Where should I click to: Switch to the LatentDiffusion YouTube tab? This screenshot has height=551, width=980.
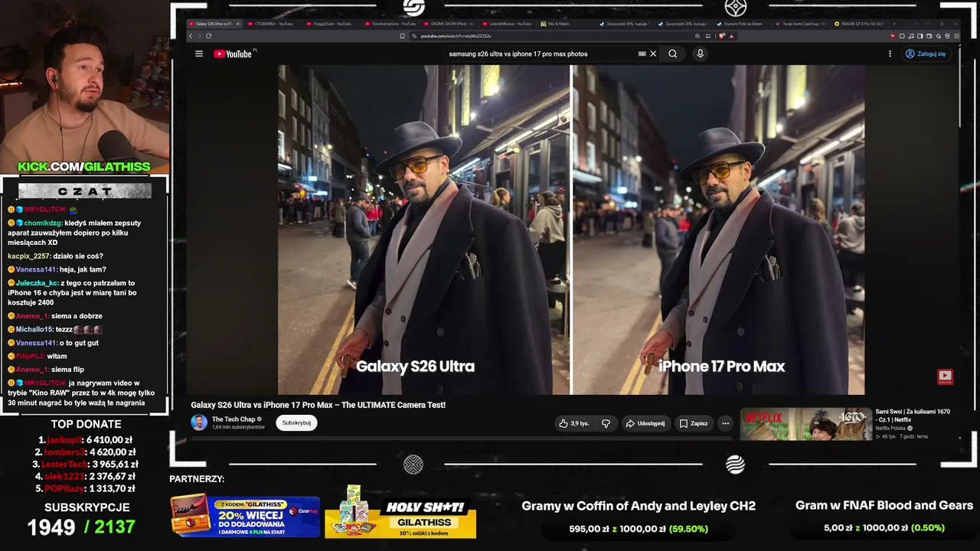506,24
